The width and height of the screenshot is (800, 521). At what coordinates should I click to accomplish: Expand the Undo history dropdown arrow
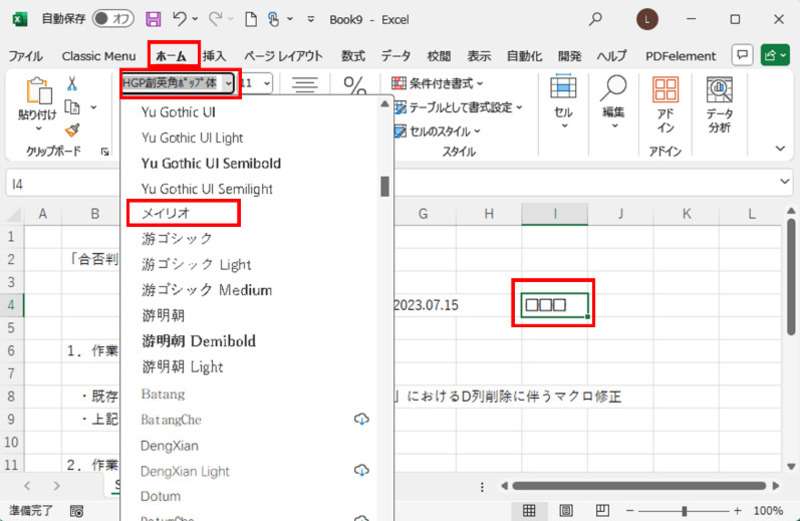[195, 19]
